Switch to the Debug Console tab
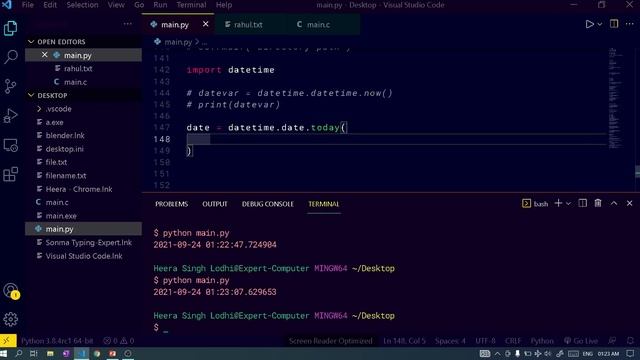 [267, 204]
